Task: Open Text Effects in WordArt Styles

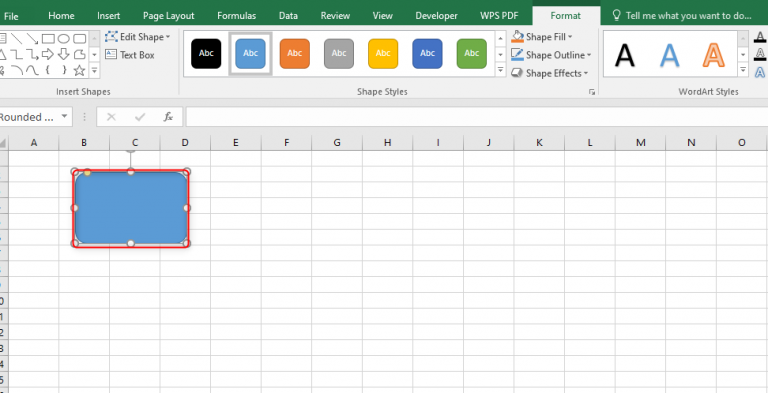Action: tap(760, 73)
